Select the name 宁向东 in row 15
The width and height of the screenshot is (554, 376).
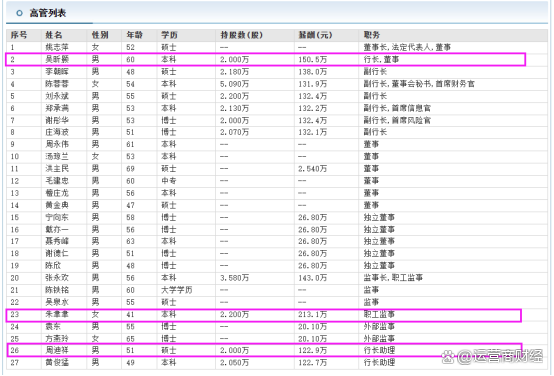click(57, 217)
